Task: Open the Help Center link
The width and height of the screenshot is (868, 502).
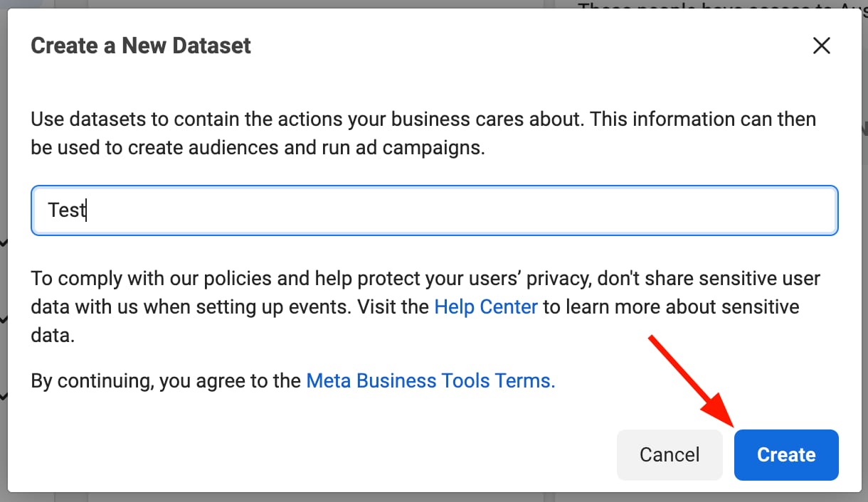Action: click(x=486, y=307)
